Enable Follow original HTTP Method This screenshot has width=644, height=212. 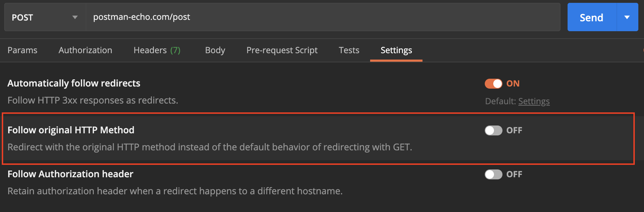click(494, 130)
